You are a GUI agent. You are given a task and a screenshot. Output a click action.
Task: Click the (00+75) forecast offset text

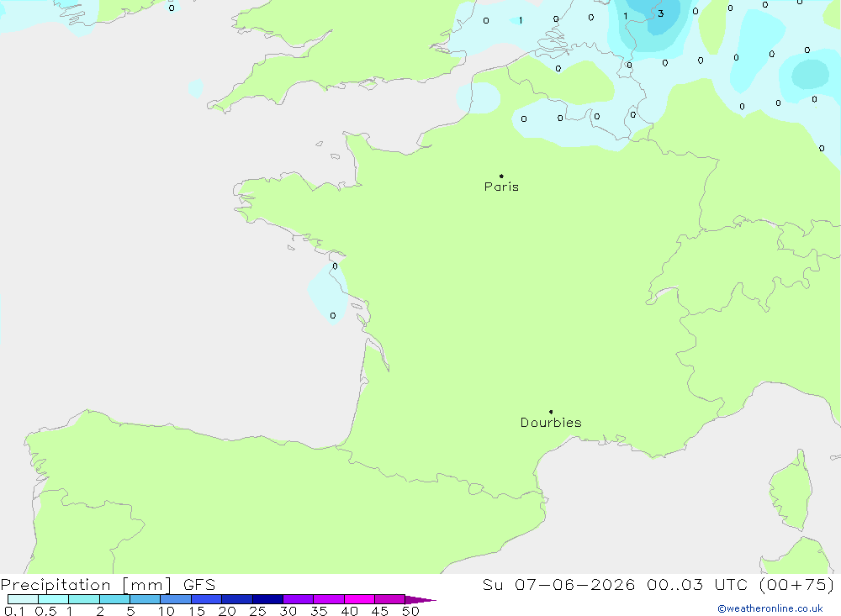point(797,585)
